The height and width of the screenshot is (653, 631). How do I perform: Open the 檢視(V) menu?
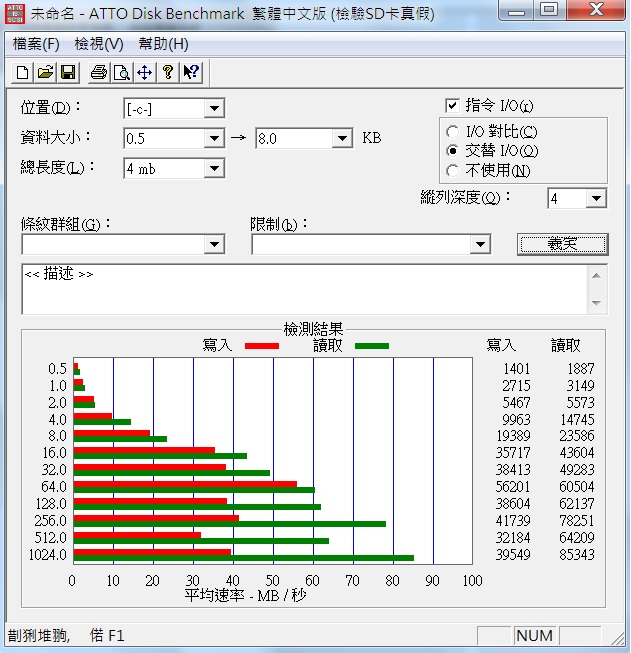point(99,44)
